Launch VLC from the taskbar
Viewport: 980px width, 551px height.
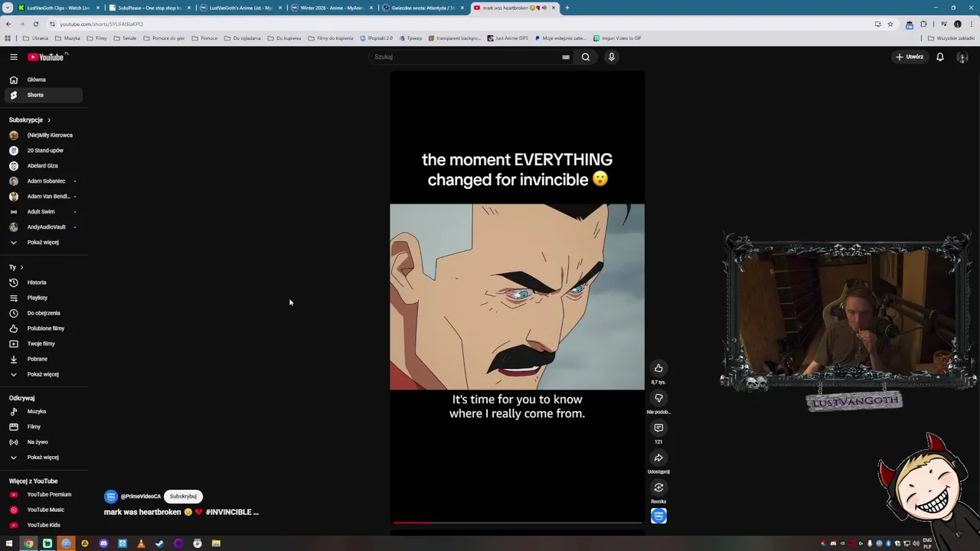tap(141, 543)
